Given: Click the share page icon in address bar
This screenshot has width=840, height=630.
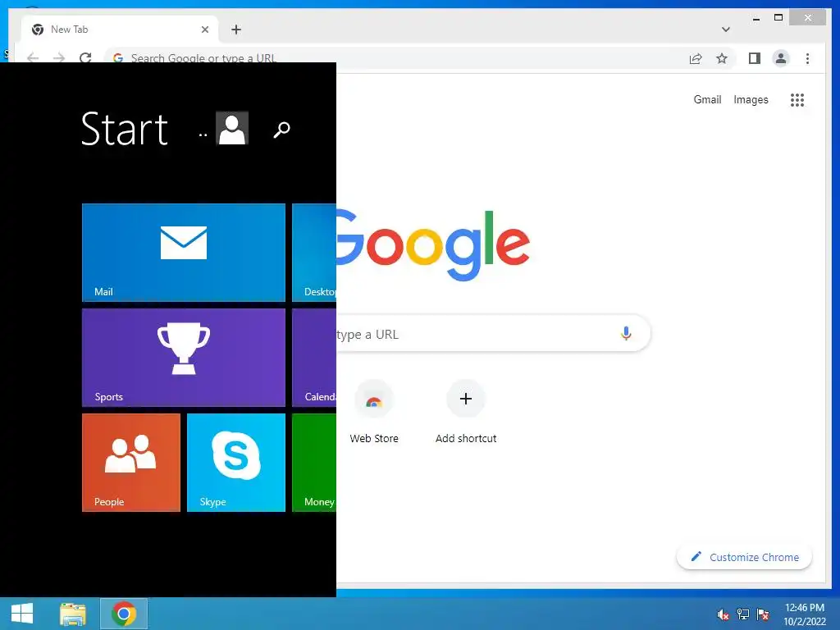Looking at the screenshot, I should 696,58.
